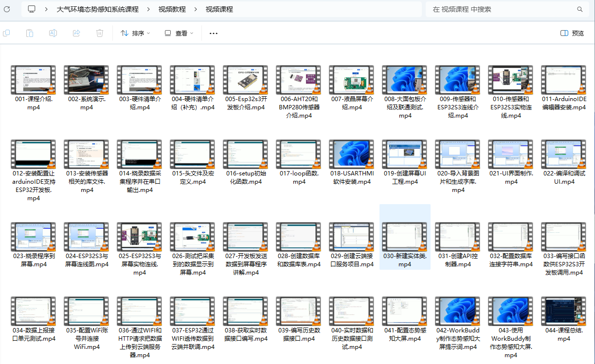Click the file name 039-编写历史数据接口.mp4
This screenshot has width=595, height=364.
tap(299, 335)
